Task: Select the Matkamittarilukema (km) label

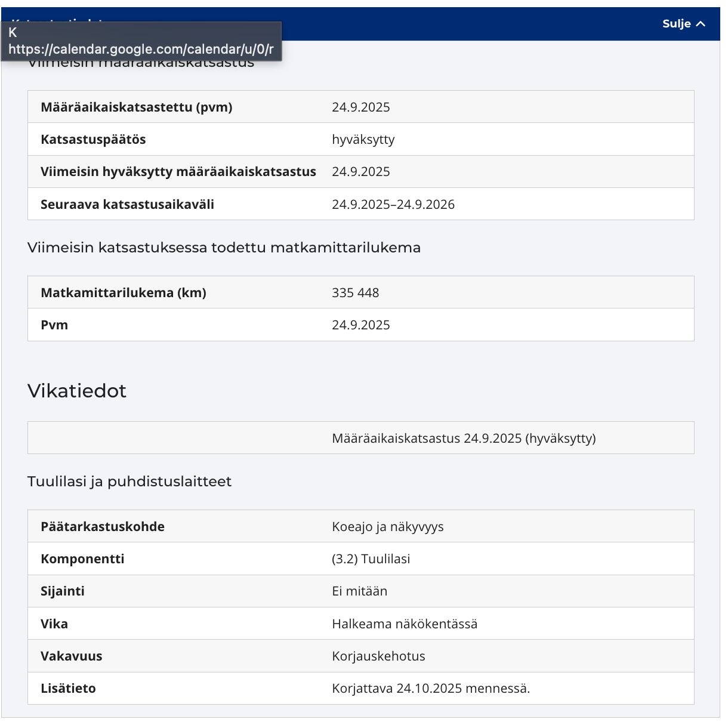Action: point(124,293)
